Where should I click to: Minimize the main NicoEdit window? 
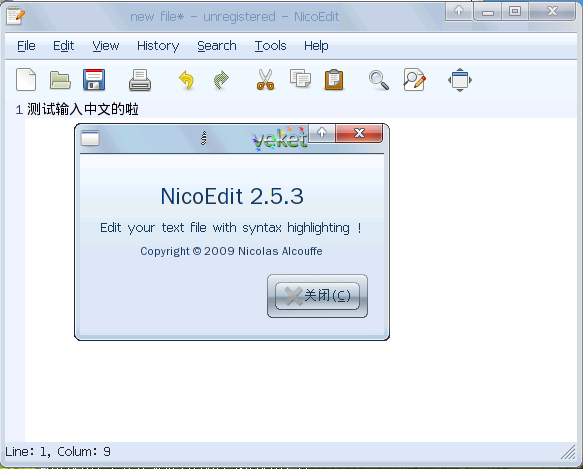(488, 11)
